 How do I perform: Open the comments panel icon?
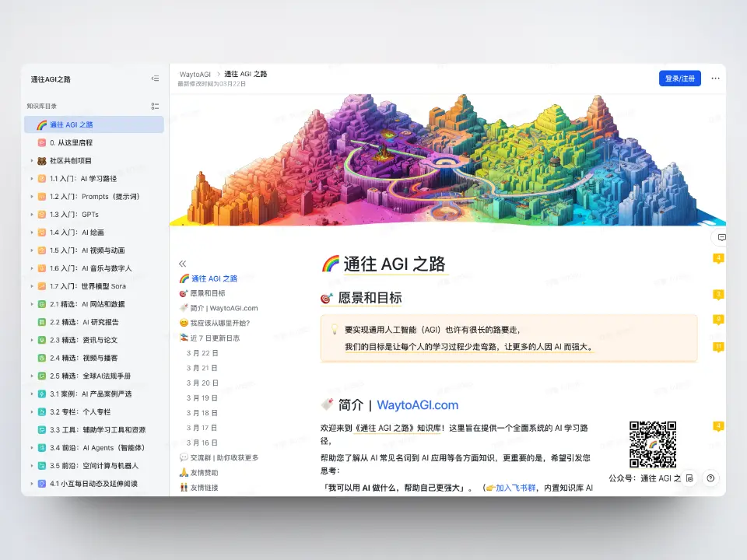point(721,237)
